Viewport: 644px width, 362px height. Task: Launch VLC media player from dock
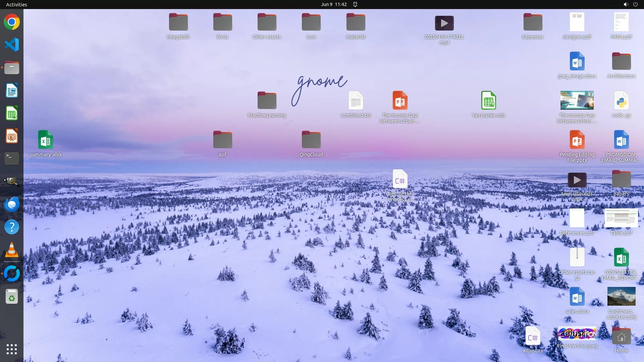[x=12, y=250]
